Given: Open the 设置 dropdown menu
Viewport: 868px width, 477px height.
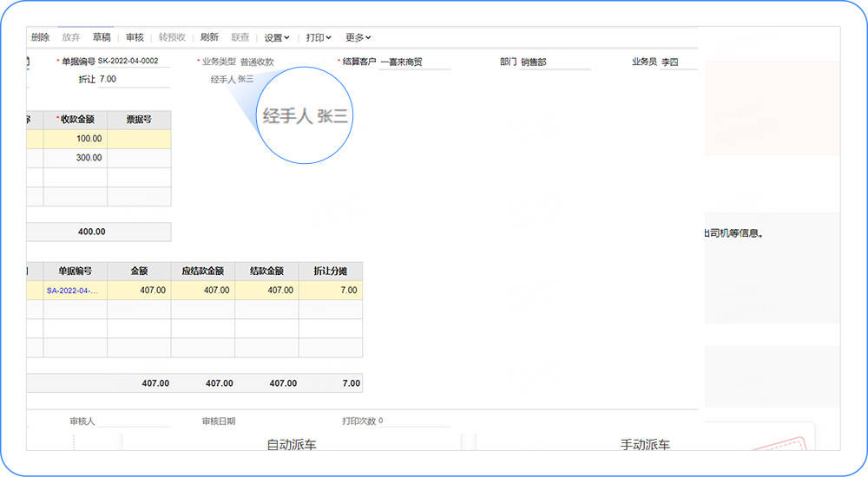Looking at the screenshot, I should coord(276,37).
